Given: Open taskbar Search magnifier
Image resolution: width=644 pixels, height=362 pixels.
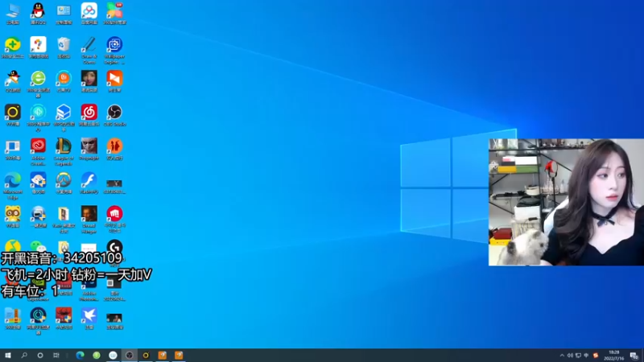Looking at the screenshot, I should pyautogui.click(x=24, y=355).
